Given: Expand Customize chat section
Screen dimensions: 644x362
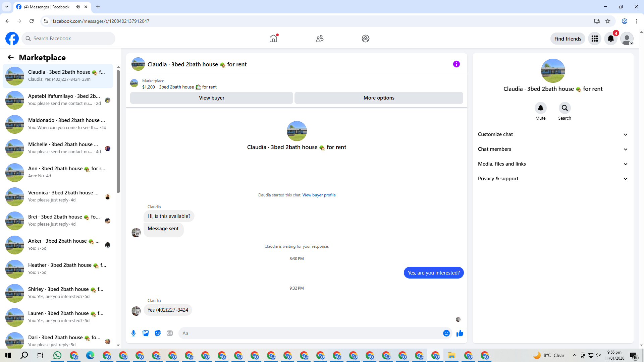Looking at the screenshot, I should point(553,134).
